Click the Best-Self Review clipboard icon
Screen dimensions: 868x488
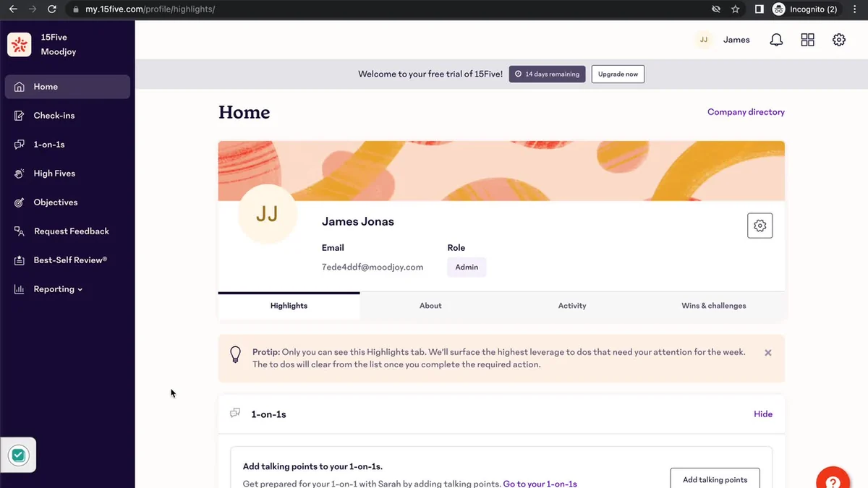pos(20,260)
